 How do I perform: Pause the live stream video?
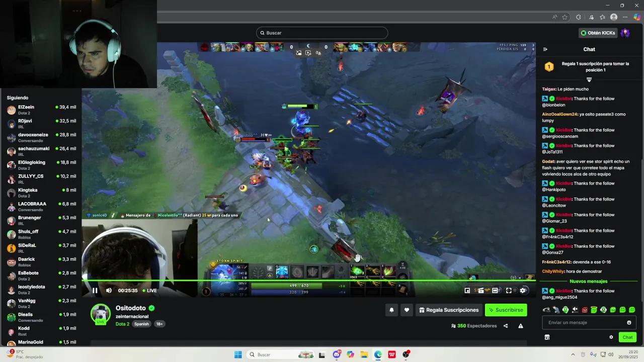point(95,291)
